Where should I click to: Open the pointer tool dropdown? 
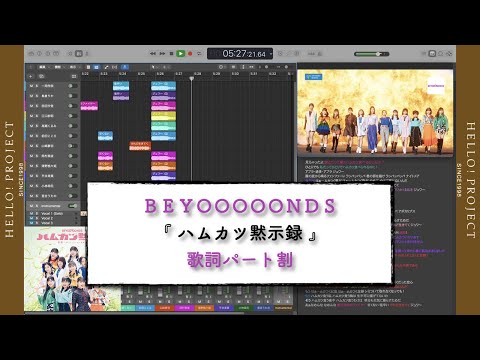coord(154,67)
